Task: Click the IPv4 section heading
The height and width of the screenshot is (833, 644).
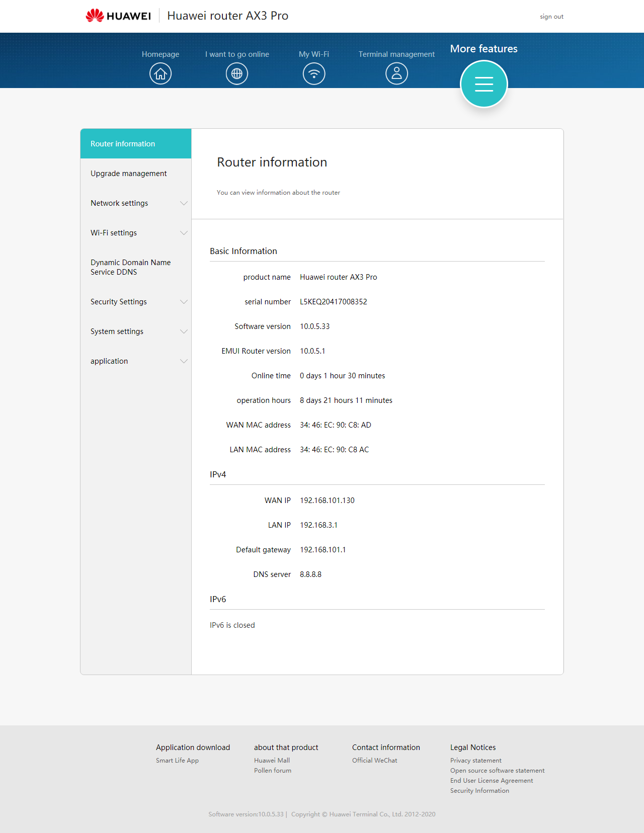Action: pyautogui.click(x=218, y=474)
